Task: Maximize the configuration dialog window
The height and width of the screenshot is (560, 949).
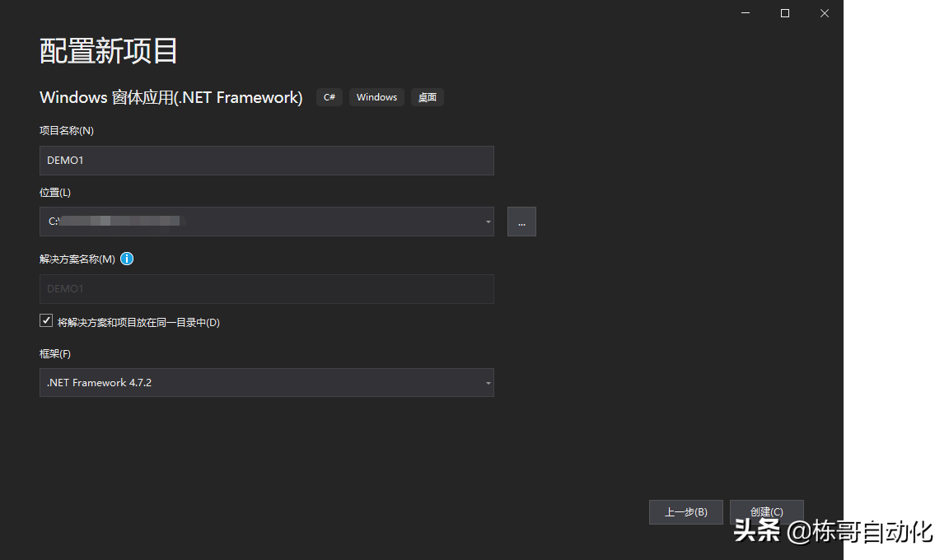Action: coord(785,13)
